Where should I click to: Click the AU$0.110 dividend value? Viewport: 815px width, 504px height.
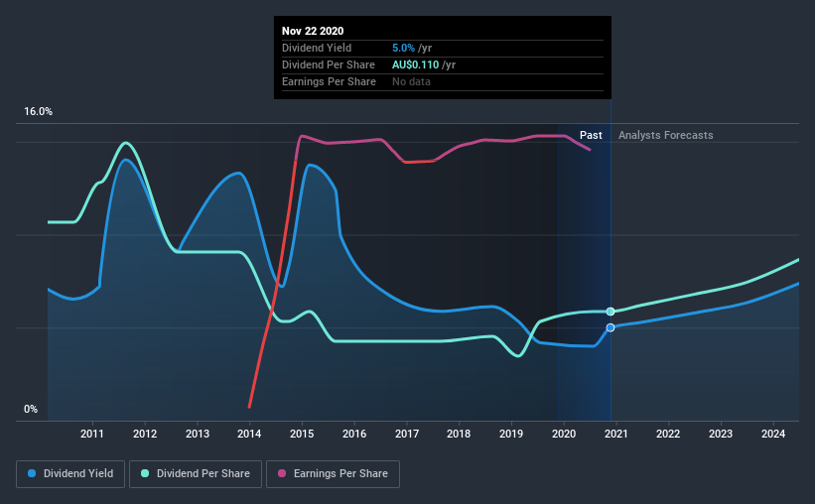click(x=415, y=64)
